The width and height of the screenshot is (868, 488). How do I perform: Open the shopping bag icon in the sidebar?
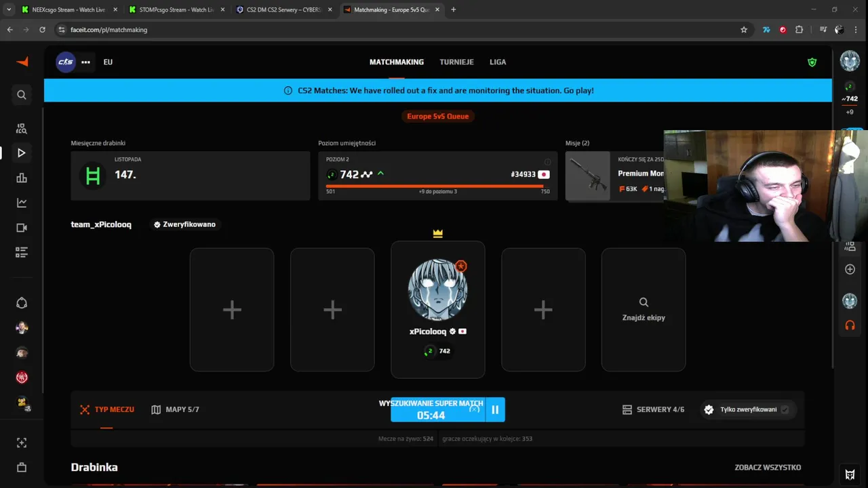click(22, 468)
